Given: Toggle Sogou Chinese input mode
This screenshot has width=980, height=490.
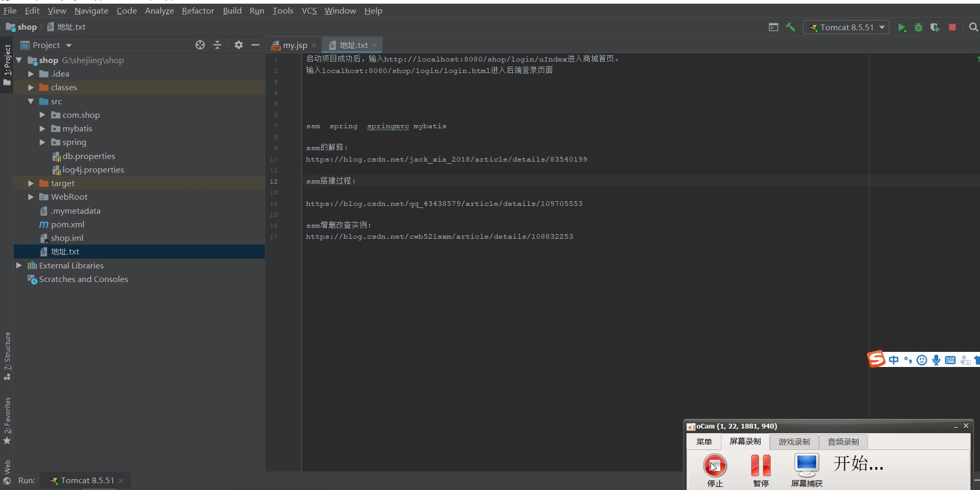Looking at the screenshot, I should point(894,360).
